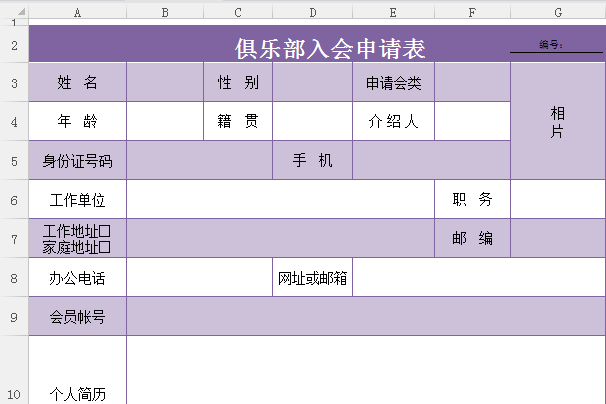Select column G header
The height and width of the screenshot is (404, 606).
click(558, 13)
